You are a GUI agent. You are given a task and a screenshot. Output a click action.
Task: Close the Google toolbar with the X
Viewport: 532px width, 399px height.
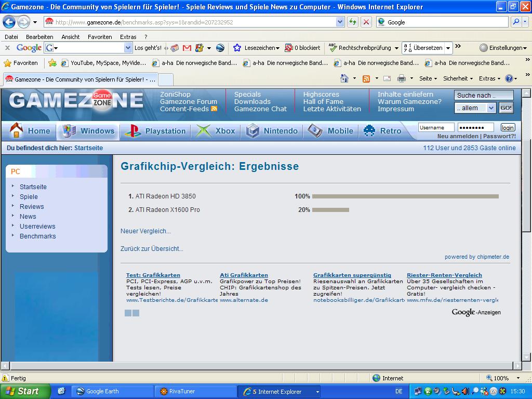[7, 48]
